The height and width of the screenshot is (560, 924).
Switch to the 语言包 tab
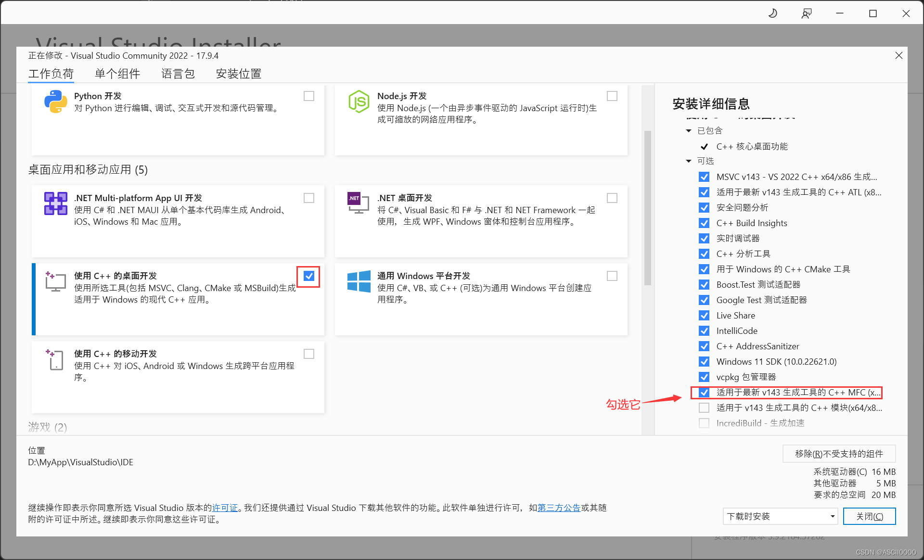point(178,74)
